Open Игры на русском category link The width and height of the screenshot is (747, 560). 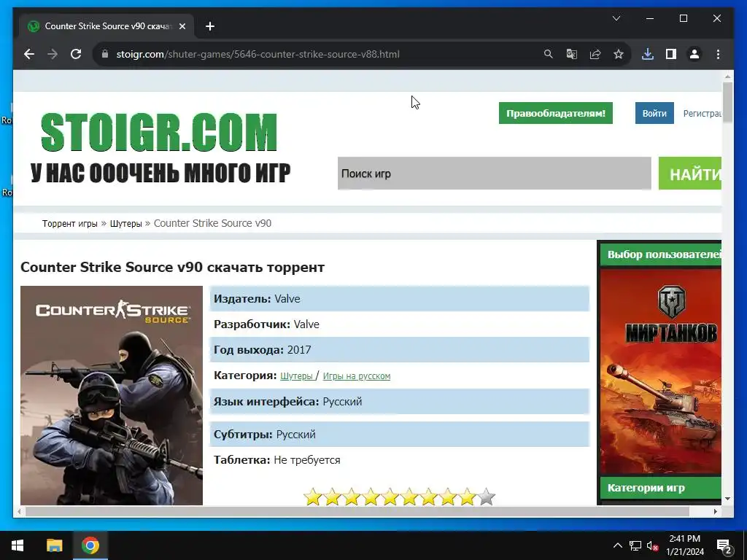356,376
